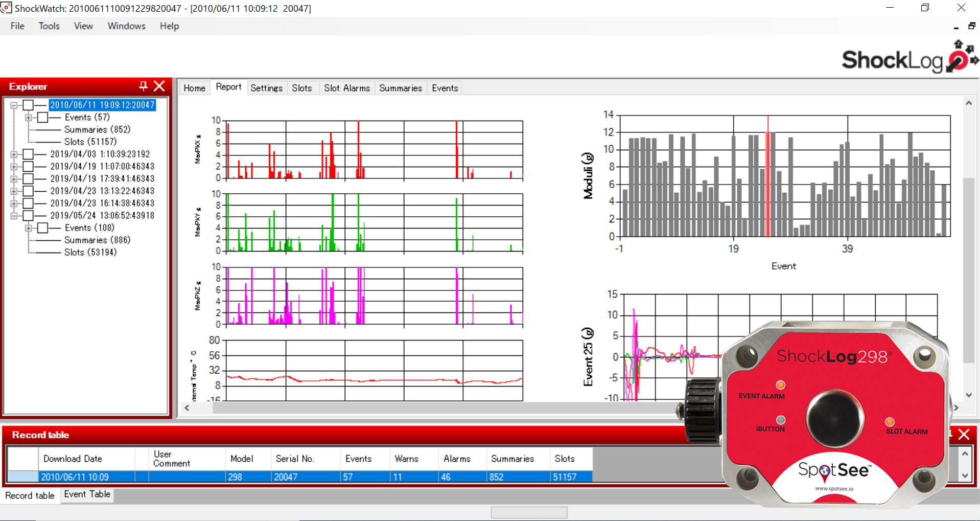The width and height of the screenshot is (980, 521).
Task: Sort by Download Date column header
Action: coord(86,459)
